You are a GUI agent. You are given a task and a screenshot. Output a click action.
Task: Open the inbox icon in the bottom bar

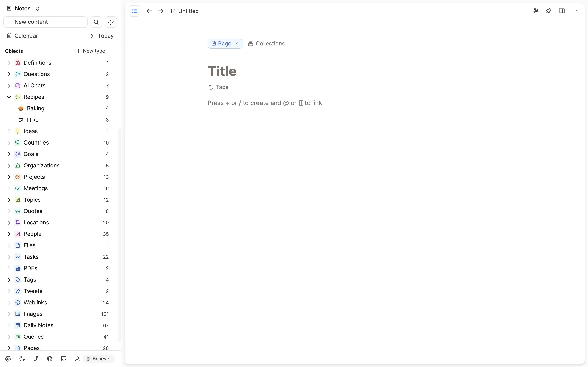[x=64, y=359]
